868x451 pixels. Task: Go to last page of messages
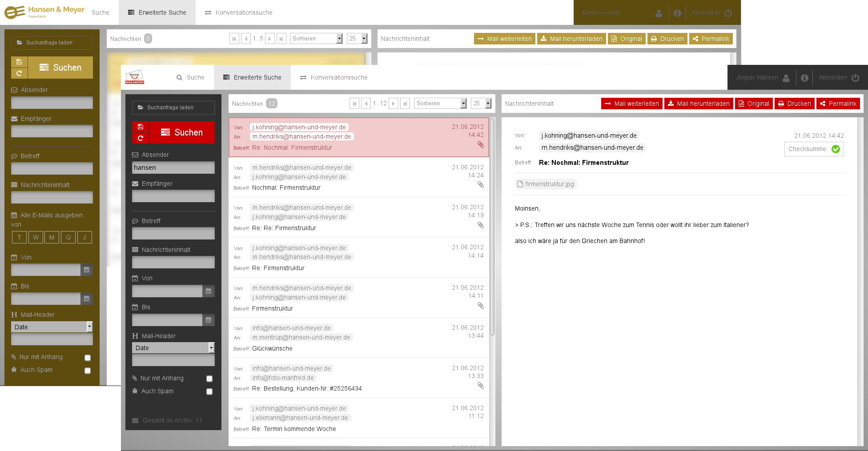(x=405, y=104)
